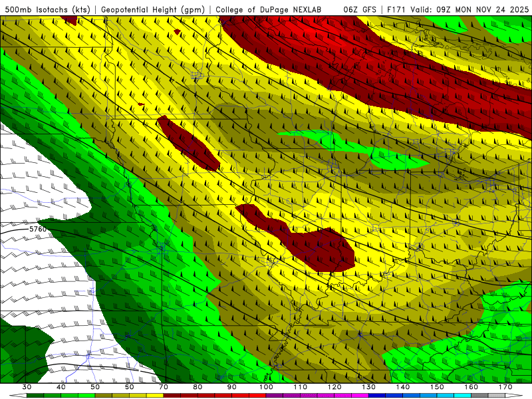
Task: Click the "500mb Isotachs (kts)" title text
Action: [x=47, y=10]
